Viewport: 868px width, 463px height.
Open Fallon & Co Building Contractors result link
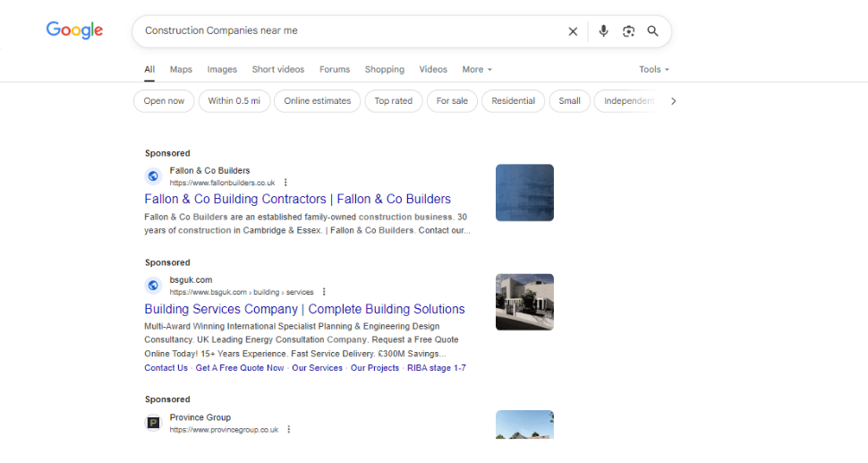click(297, 199)
